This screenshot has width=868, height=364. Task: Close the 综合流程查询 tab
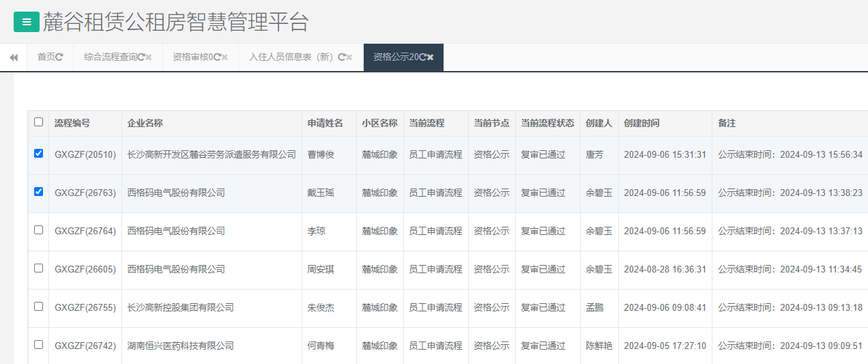click(149, 57)
